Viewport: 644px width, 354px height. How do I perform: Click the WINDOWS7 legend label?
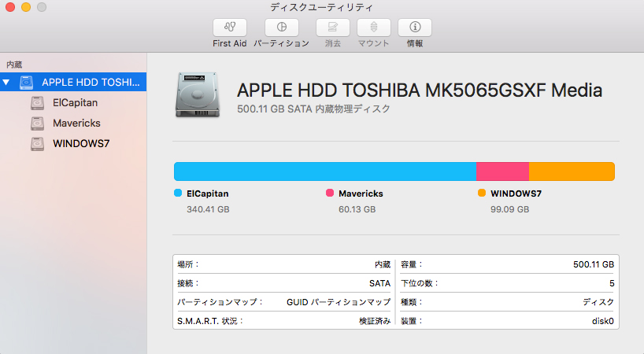tap(516, 194)
